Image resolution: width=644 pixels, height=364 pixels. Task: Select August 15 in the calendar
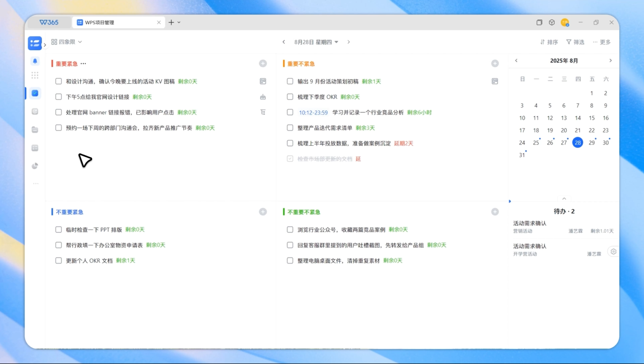click(592, 118)
